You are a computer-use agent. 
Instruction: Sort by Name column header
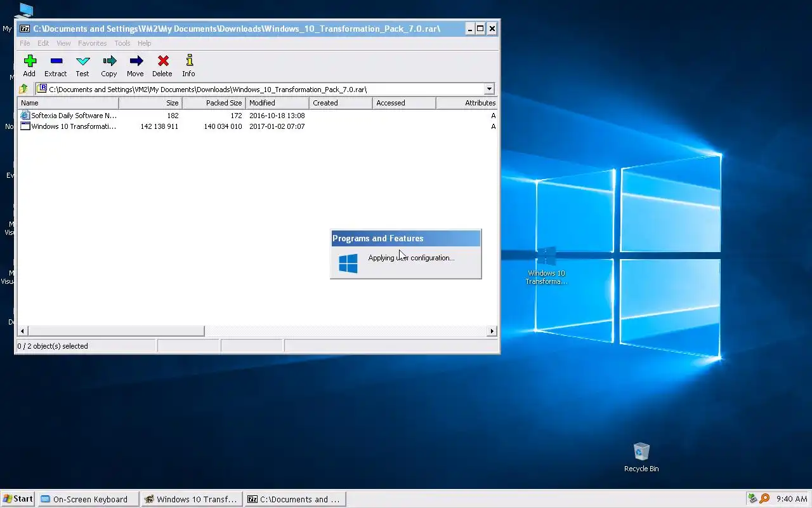[x=68, y=103]
